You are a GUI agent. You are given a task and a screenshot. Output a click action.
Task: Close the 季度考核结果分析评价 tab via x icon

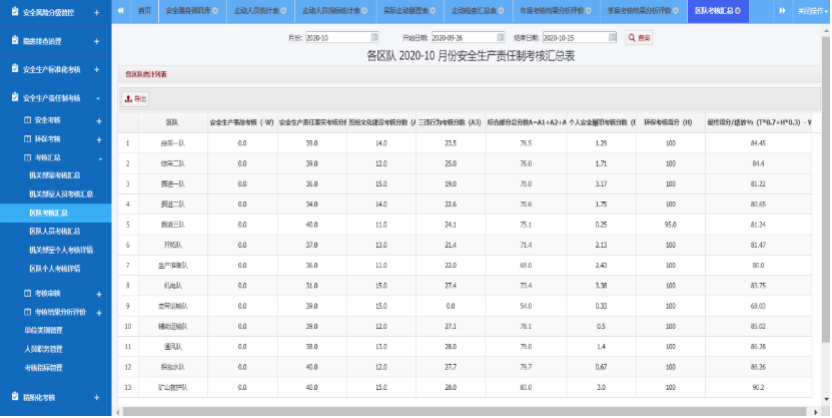point(675,11)
